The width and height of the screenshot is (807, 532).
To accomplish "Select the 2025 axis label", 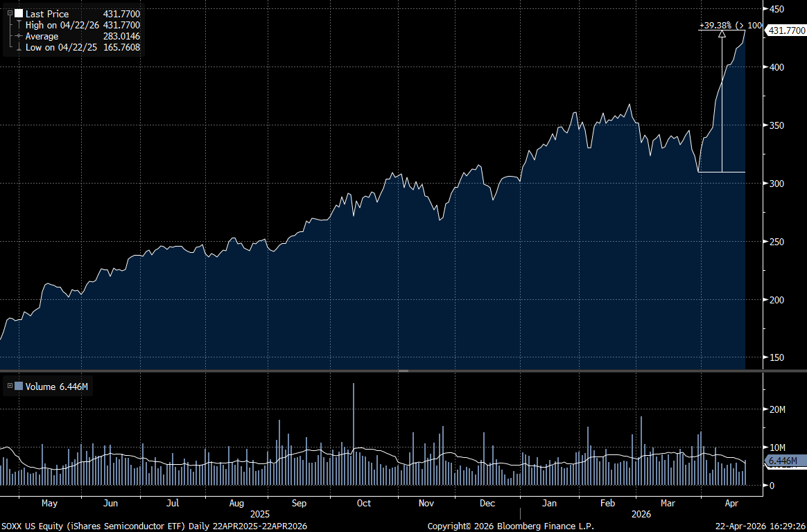I will pos(260,515).
